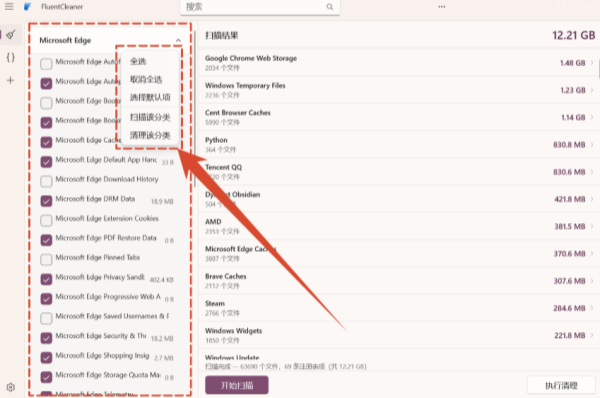Expand Steam result chevron
The height and width of the screenshot is (398, 600).
(x=592, y=308)
